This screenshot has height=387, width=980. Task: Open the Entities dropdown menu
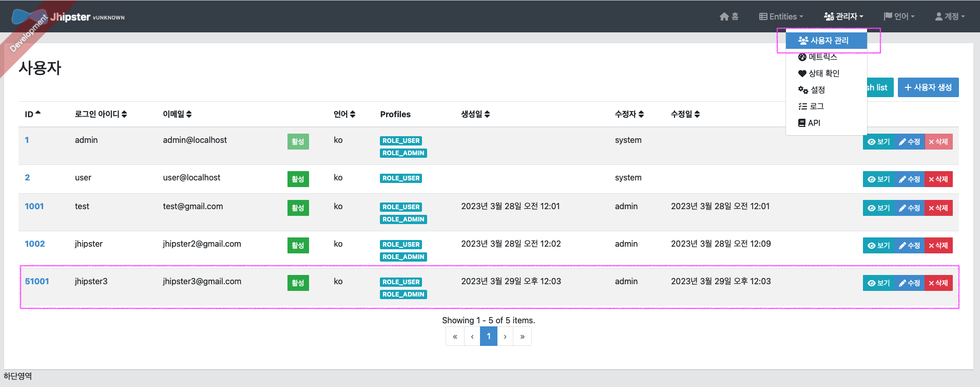pos(781,16)
